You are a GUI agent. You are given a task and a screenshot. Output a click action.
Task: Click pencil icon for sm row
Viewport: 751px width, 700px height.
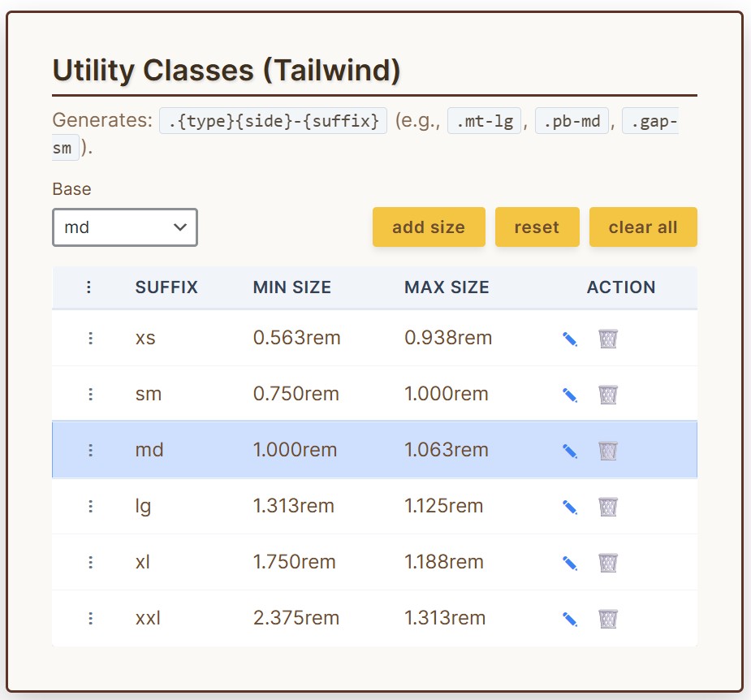point(570,395)
